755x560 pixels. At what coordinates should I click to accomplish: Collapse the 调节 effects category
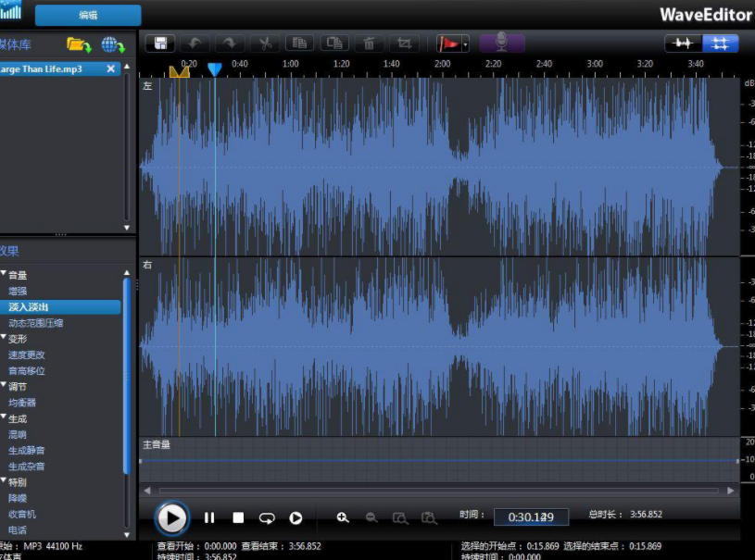coord(4,384)
